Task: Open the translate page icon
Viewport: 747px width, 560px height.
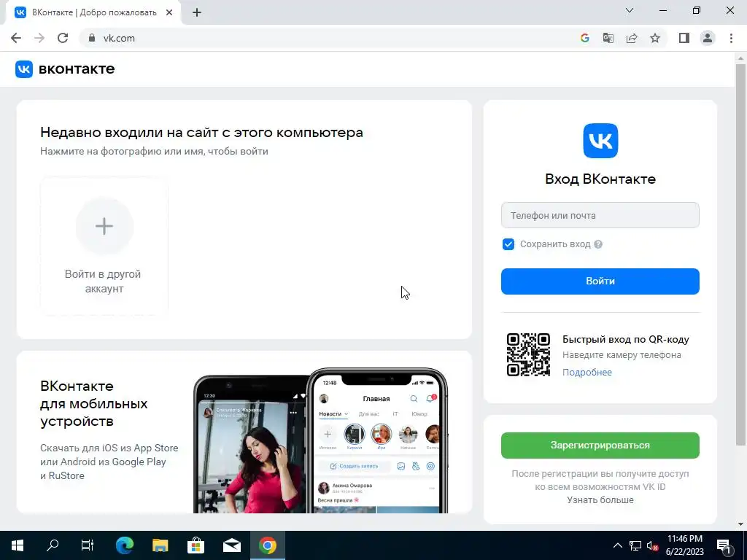Action: [x=608, y=38]
